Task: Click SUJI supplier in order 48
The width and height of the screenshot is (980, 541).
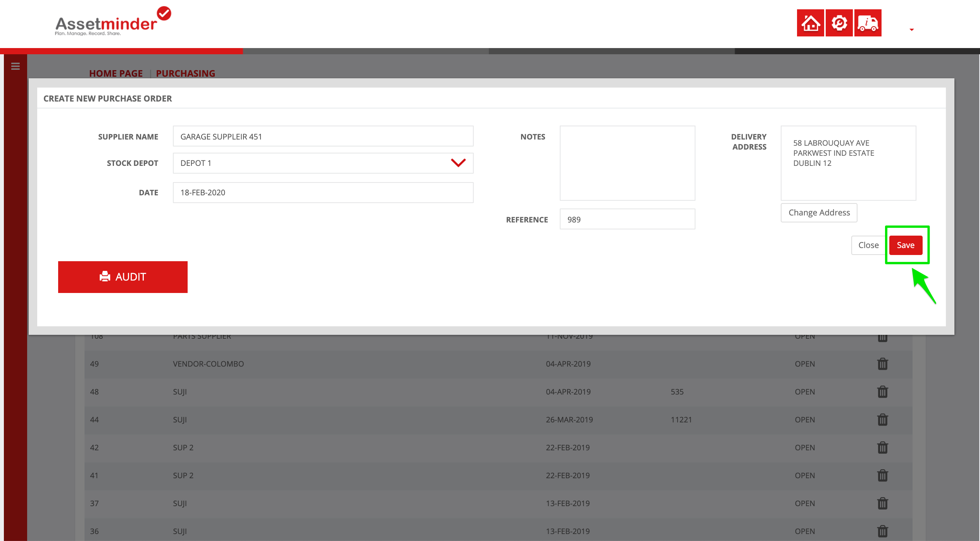Action: [180, 392]
